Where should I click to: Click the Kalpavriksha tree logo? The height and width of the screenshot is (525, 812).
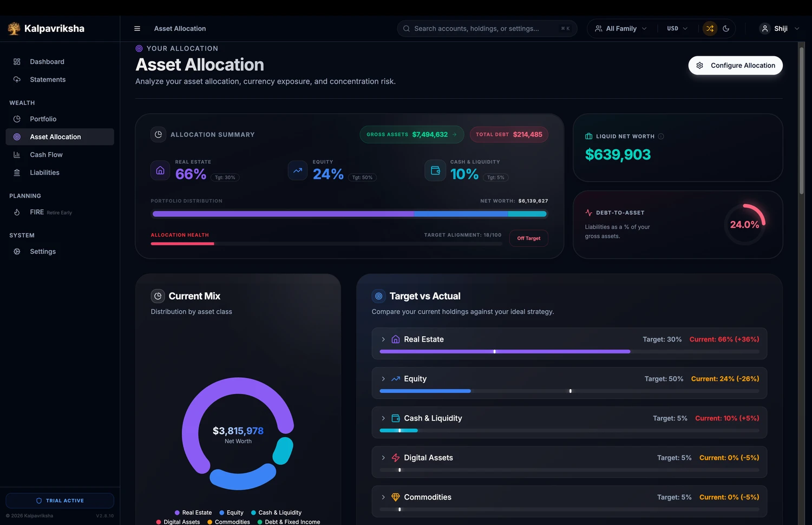point(14,29)
